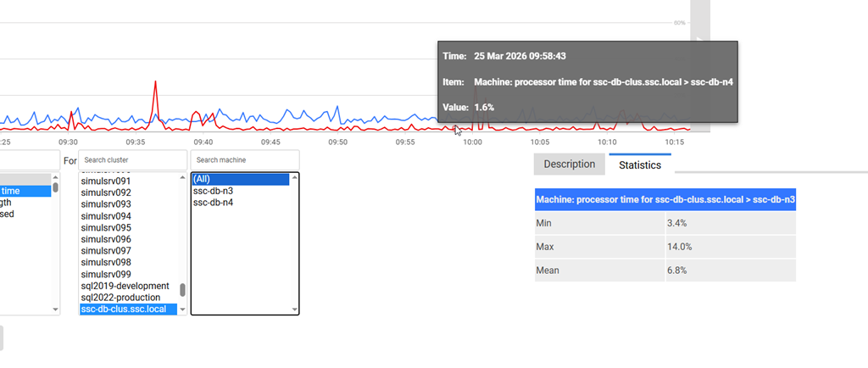868x368 pixels.
Task: Select simulsrv091 in the cluster list
Action: click(105, 181)
